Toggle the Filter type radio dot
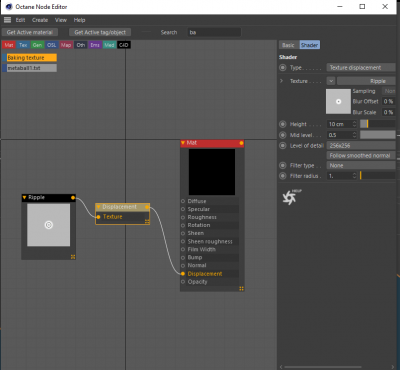This screenshot has width=400, height=370. click(x=283, y=165)
